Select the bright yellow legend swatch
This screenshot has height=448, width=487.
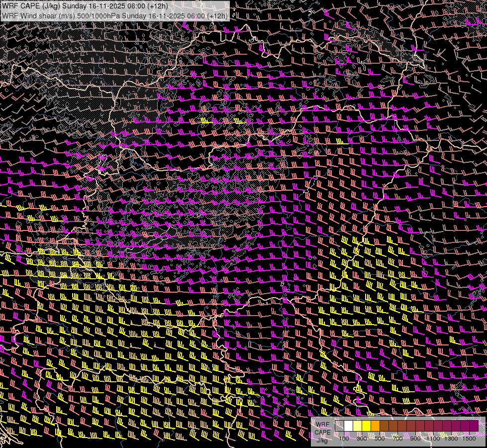(366, 426)
